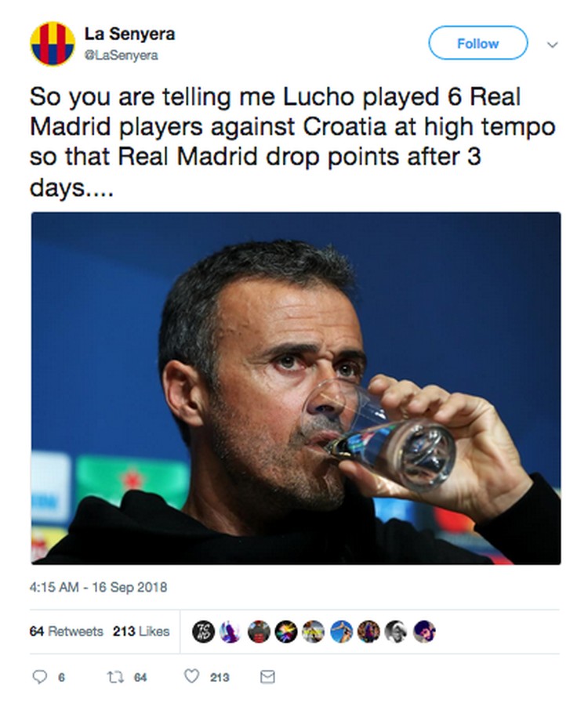Open the La Senyera display name link
The image size is (588, 710).
point(129,34)
